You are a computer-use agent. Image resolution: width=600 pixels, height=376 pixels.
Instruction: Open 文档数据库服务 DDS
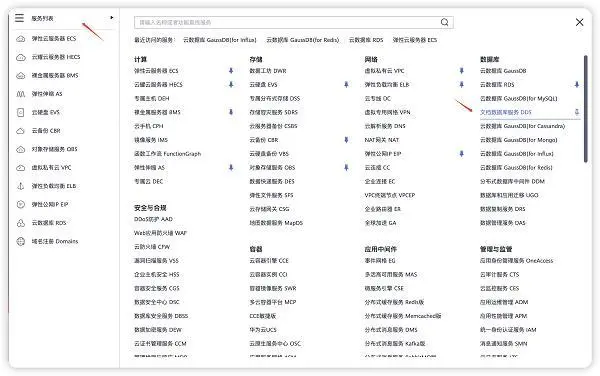click(x=506, y=112)
